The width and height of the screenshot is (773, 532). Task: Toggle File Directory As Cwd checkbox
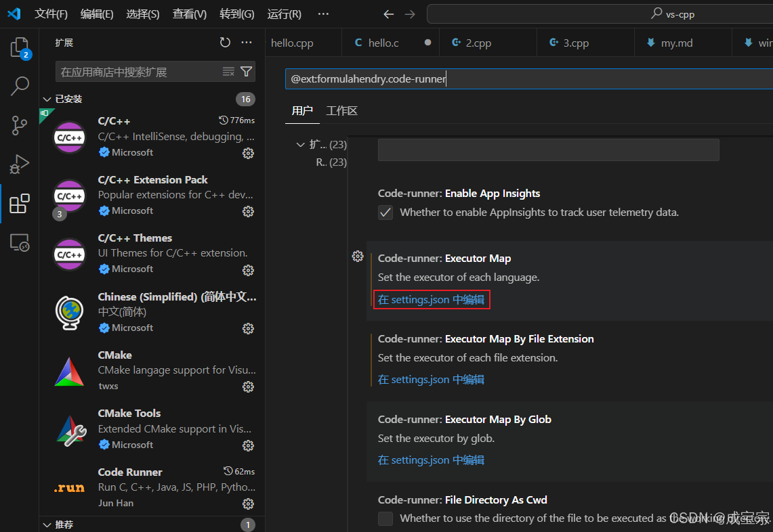click(385, 518)
